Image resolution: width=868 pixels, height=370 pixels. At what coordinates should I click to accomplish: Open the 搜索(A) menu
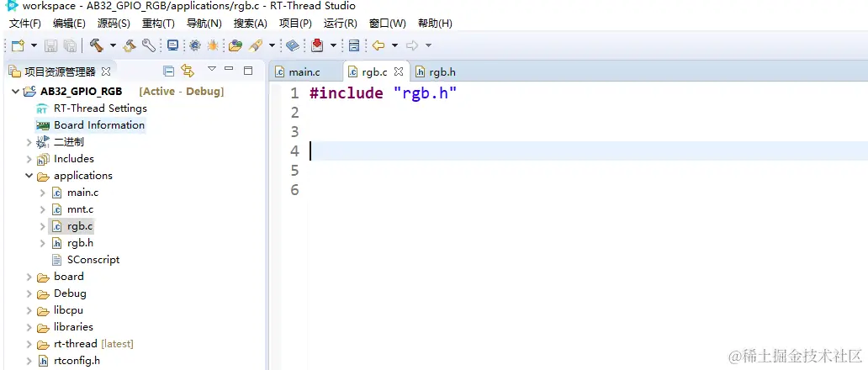(x=250, y=24)
